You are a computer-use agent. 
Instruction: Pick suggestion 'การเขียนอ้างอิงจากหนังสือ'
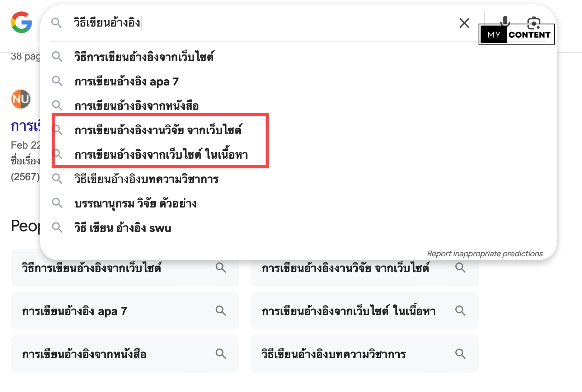(x=136, y=106)
